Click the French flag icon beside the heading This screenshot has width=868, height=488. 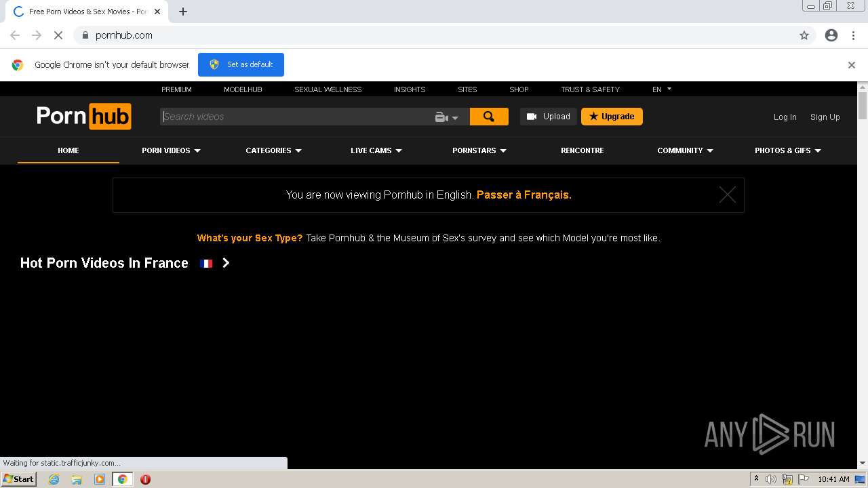(x=206, y=264)
